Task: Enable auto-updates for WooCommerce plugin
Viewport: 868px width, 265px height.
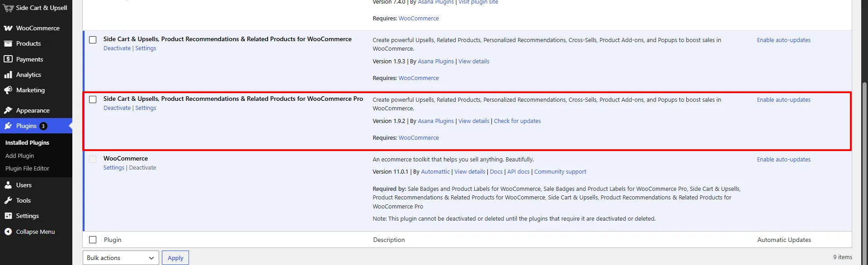Action: pyautogui.click(x=783, y=160)
